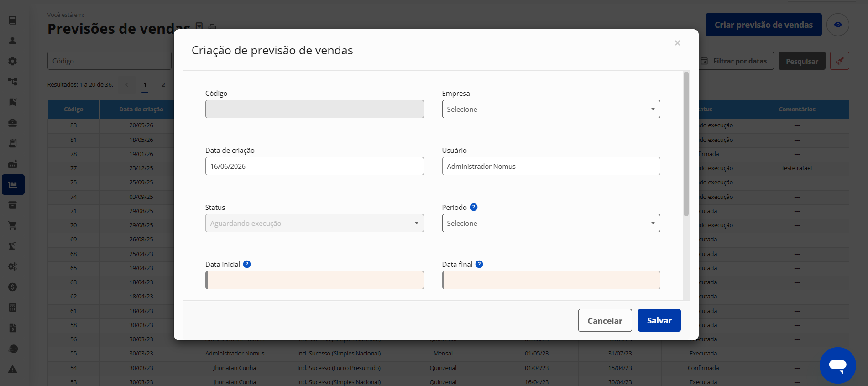868x386 pixels.
Task: Go to the previous results page
Action: [x=126, y=85]
